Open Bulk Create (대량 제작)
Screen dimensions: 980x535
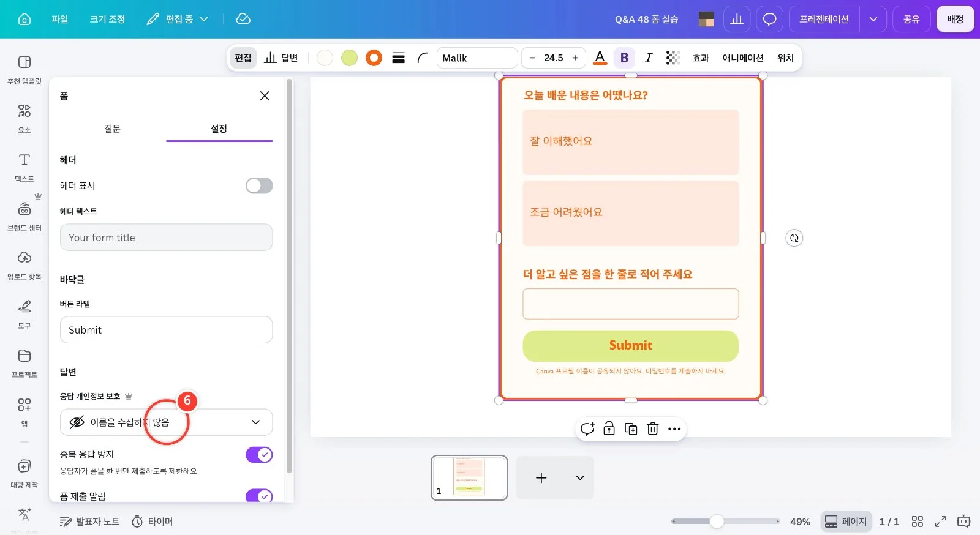pos(24,473)
